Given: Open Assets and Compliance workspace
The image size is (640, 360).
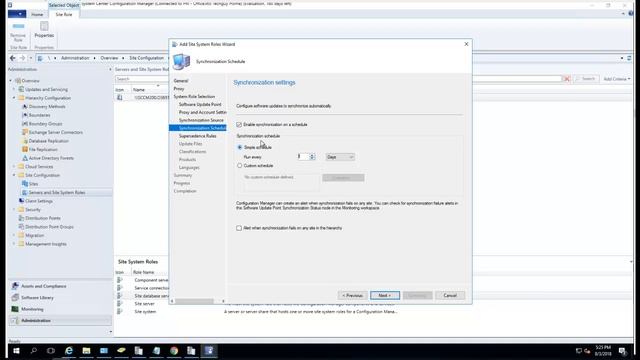Looking at the screenshot, I should point(43,286).
